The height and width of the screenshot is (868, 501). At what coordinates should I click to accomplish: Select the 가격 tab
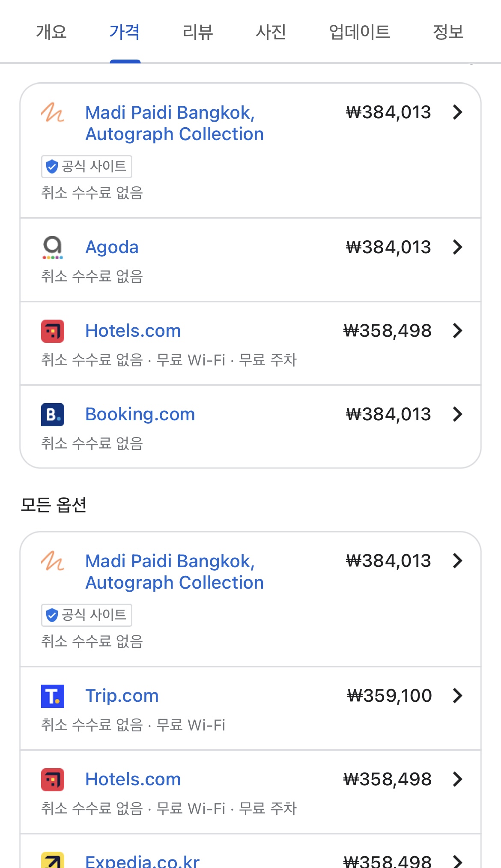[x=125, y=32]
